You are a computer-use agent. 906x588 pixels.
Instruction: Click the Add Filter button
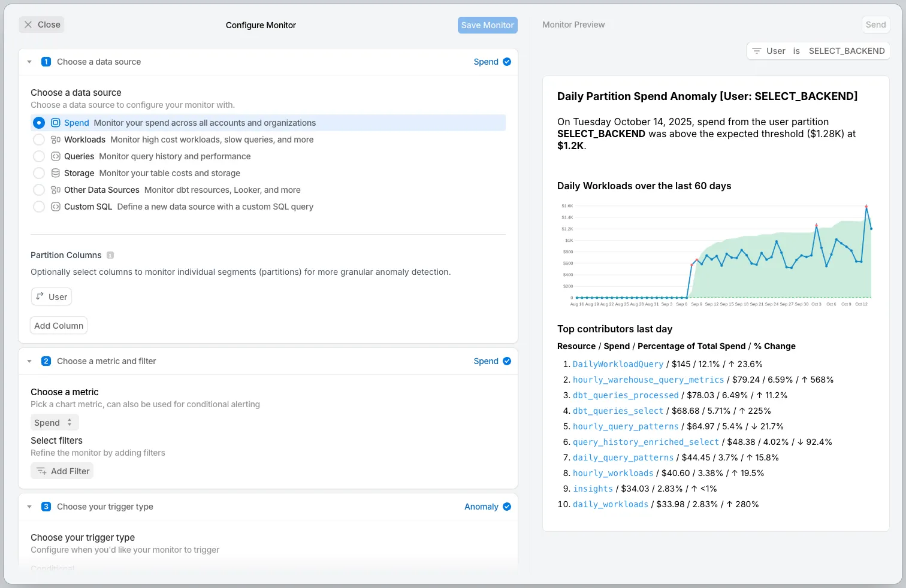pos(62,471)
